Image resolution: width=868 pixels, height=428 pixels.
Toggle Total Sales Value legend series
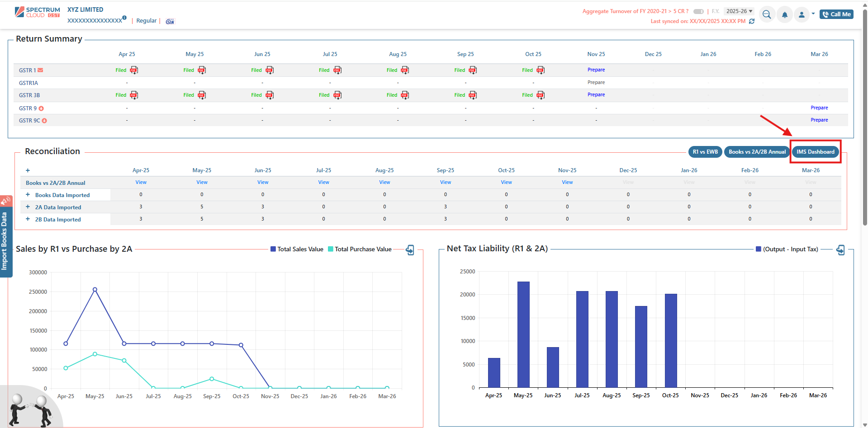(297, 249)
